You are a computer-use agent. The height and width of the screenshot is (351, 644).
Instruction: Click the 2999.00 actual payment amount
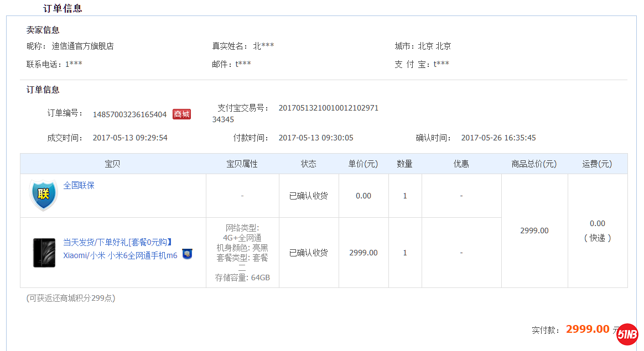pos(587,329)
